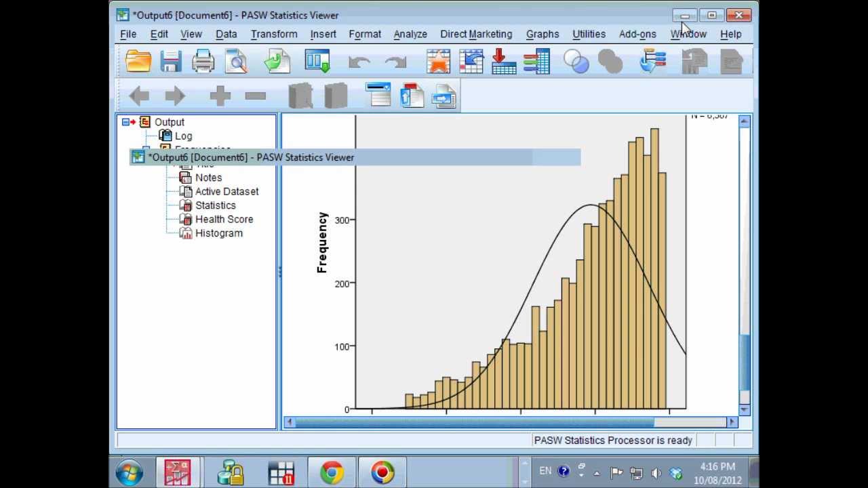Image resolution: width=868 pixels, height=488 pixels.
Task: Open the Edit menu
Action: (x=159, y=34)
